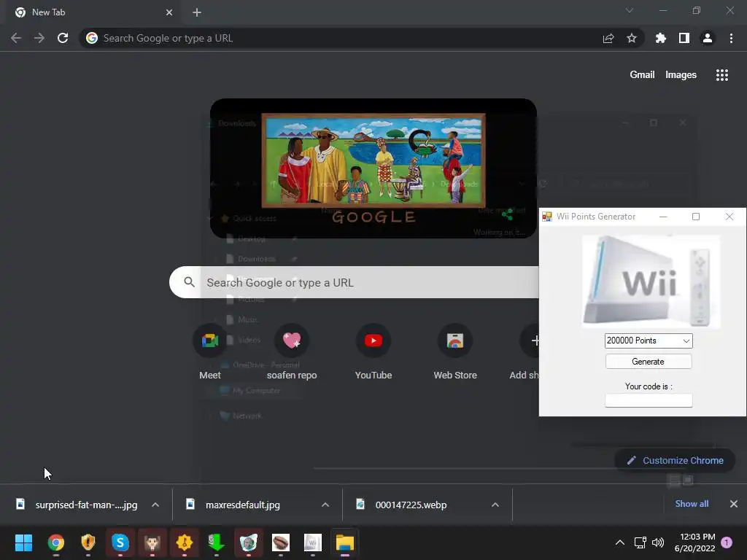Open the soafen repo shortcut
The width and height of the screenshot is (747, 560).
[292, 351]
